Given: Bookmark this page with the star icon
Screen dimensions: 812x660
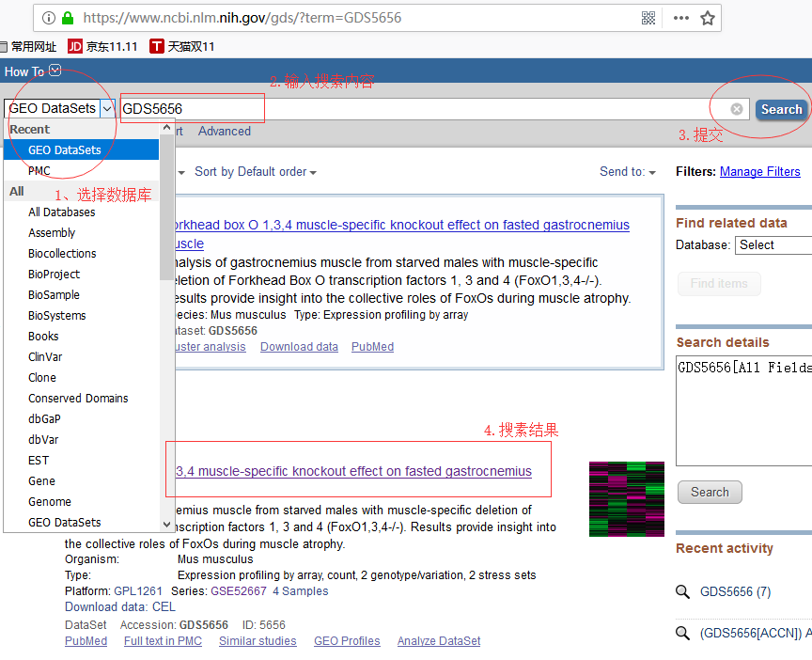Looking at the screenshot, I should point(708,18).
